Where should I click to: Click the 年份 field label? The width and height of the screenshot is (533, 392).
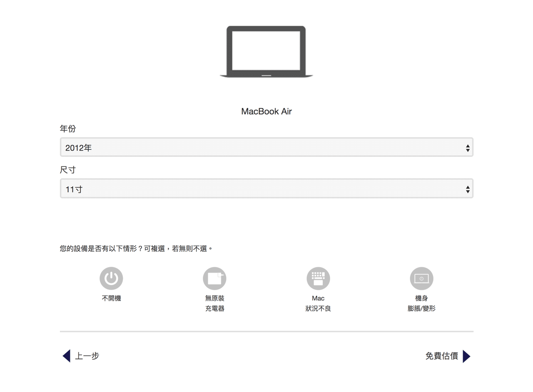[68, 129]
